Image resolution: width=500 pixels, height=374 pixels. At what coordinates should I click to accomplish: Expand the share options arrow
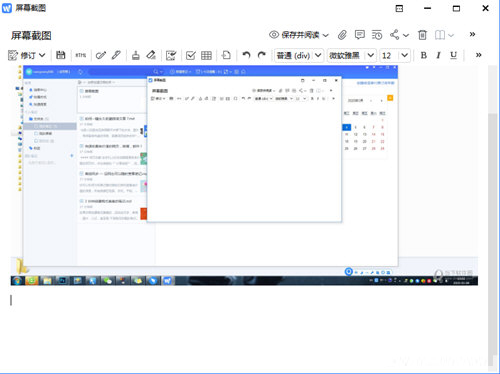[x=406, y=35]
